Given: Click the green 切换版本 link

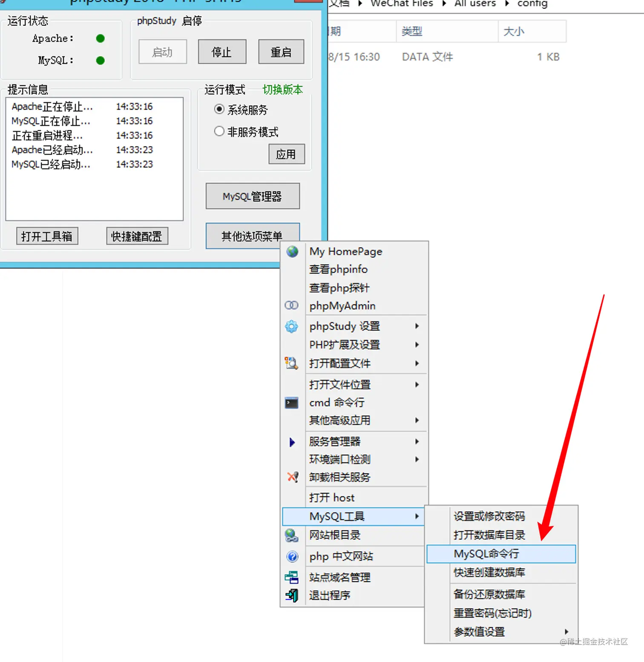Looking at the screenshot, I should pos(282,89).
